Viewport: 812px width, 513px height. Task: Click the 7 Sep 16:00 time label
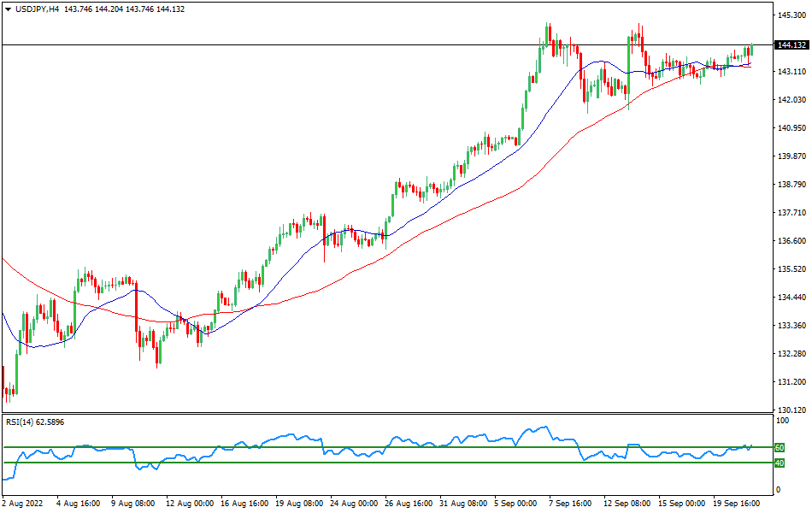pos(572,504)
